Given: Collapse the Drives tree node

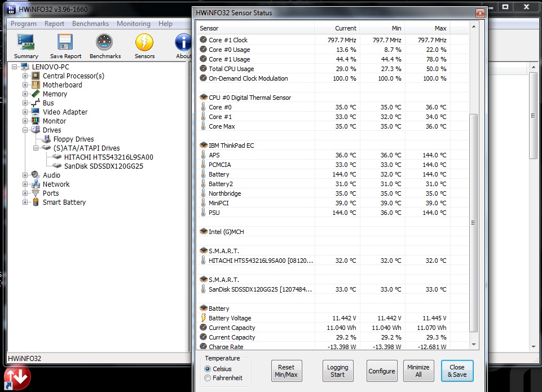Looking at the screenshot, I should (x=25, y=130).
